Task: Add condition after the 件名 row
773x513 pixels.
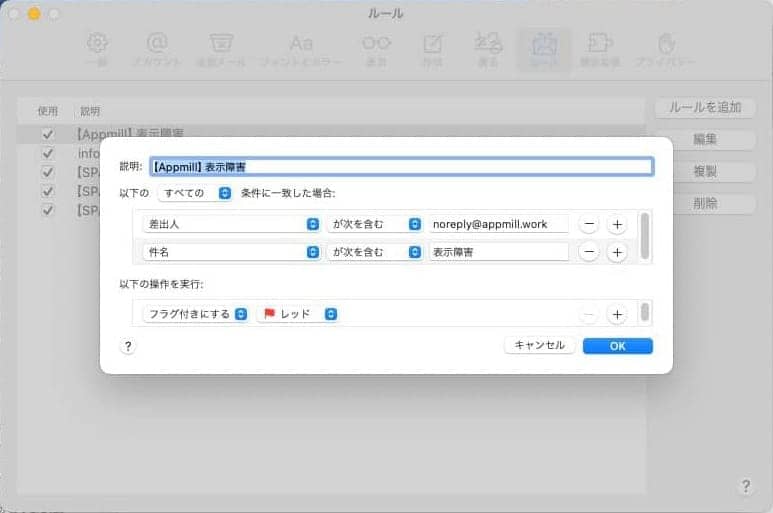Action: pos(617,252)
